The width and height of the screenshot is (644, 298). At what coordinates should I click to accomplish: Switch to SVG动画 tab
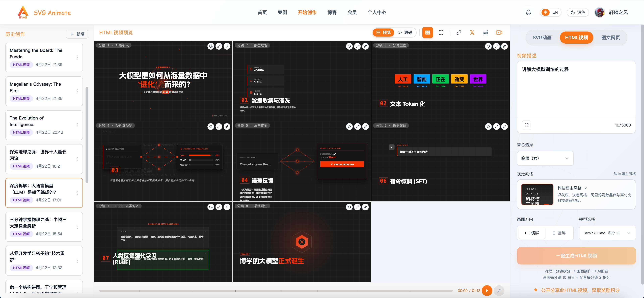[542, 38]
